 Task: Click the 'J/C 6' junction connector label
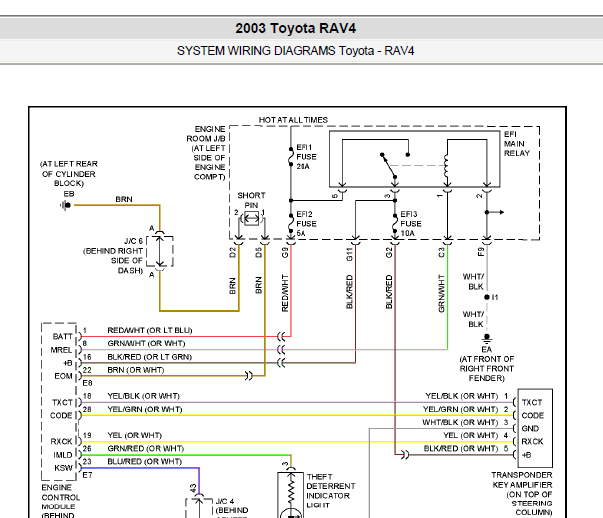coord(133,241)
